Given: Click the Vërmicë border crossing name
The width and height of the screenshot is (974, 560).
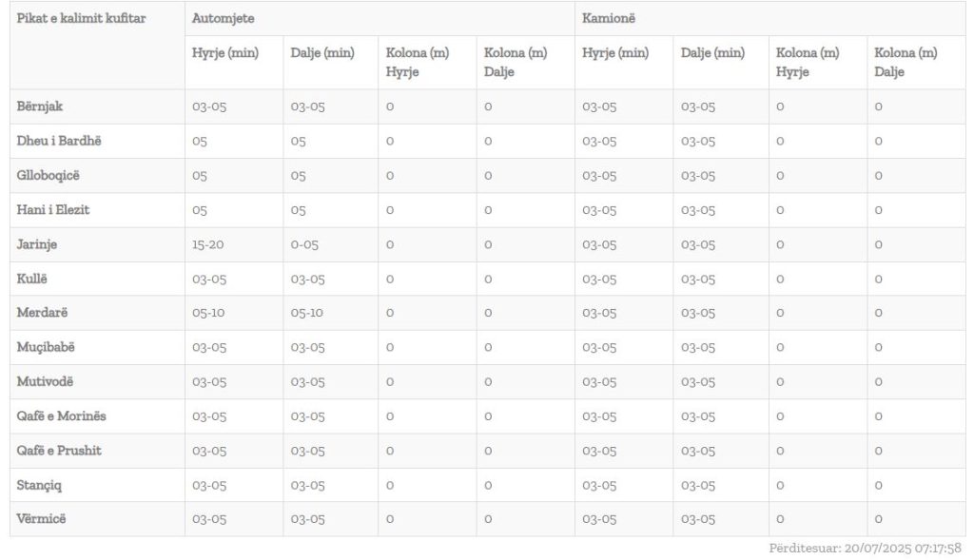Looking at the screenshot, I should (x=42, y=519).
